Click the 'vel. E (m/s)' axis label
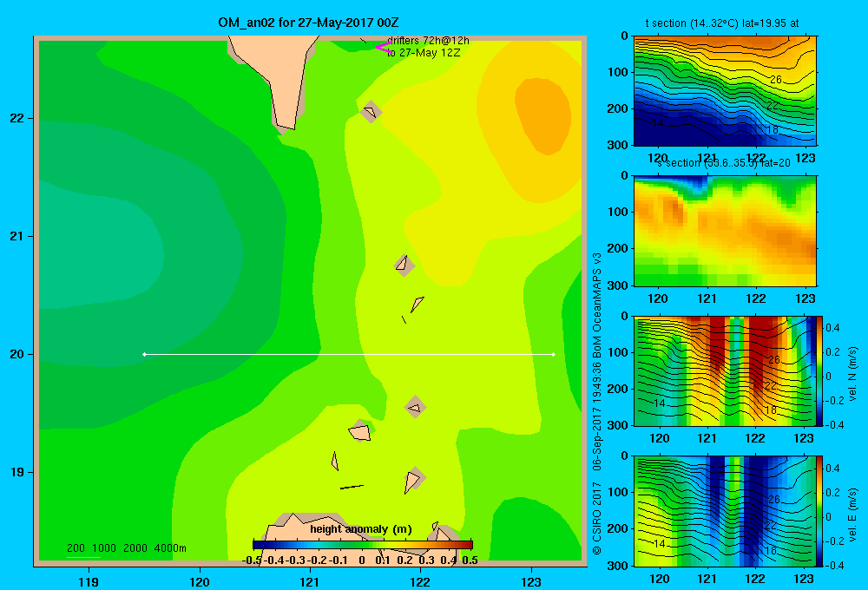 pyautogui.click(x=852, y=515)
